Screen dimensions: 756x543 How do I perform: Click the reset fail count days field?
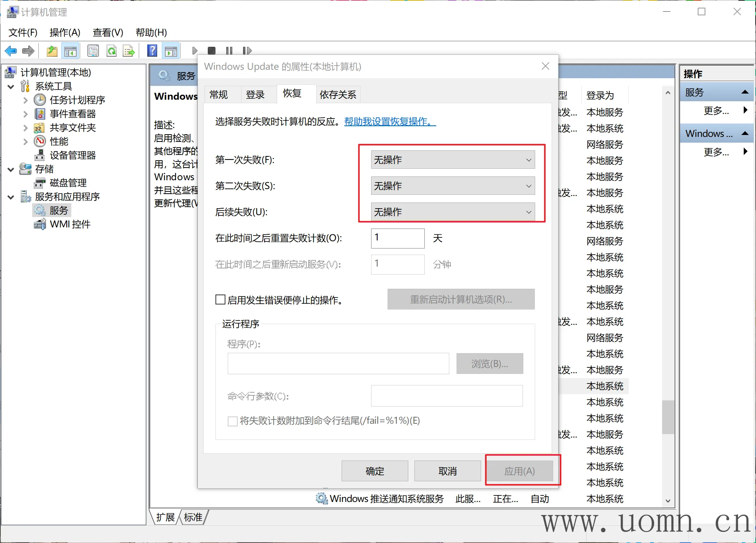(397, 238)
